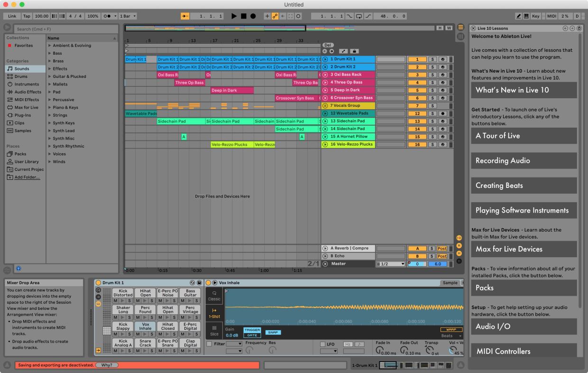
Task: Enable the Filter checkbox in Simpler
Action: pyautogui.click(x=209, y=344)
